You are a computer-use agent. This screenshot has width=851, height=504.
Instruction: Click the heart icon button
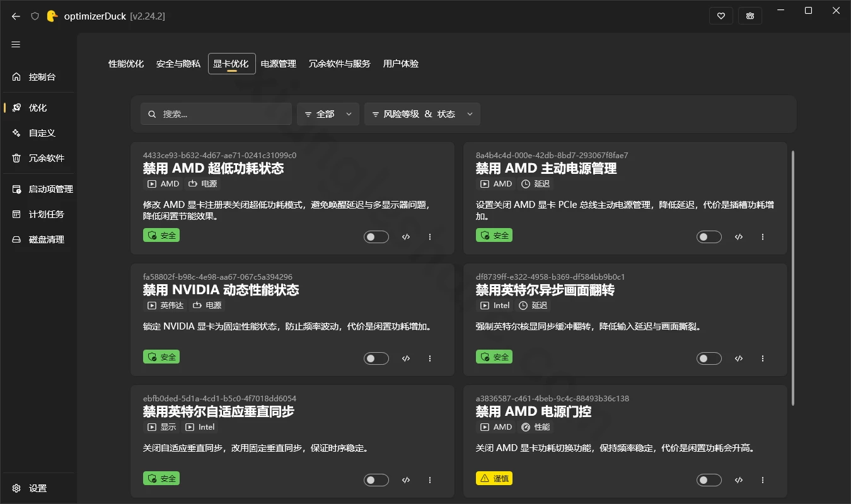(x=721, y=16)
